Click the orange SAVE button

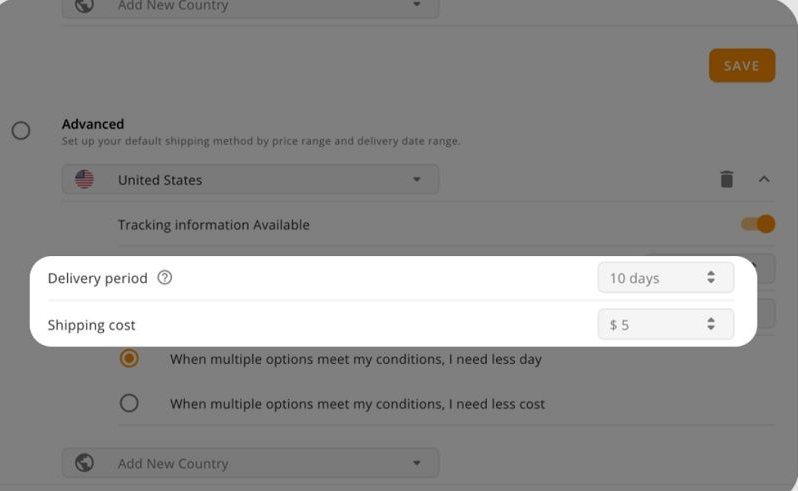click(742, 66)
